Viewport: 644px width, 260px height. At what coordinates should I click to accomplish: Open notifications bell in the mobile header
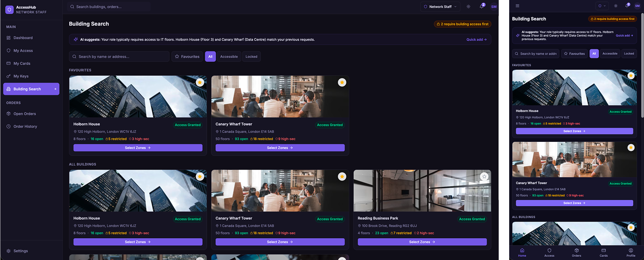(x=628, y=6)
